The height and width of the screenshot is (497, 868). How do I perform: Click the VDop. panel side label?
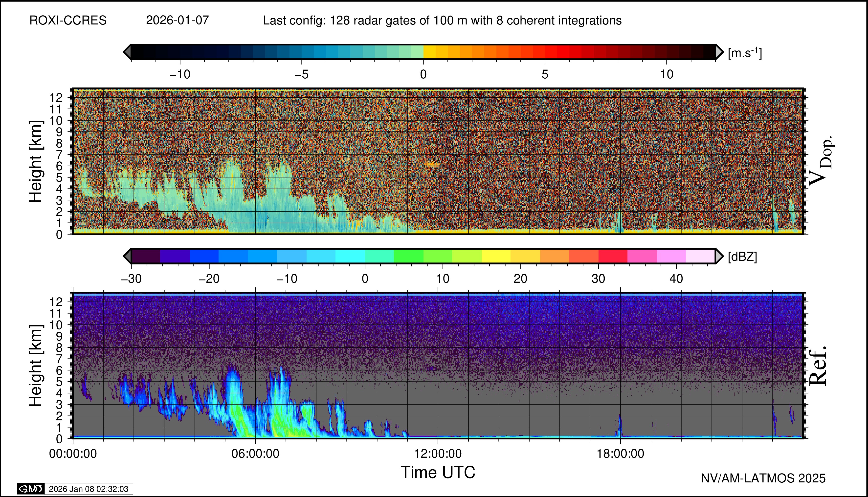[821, 161]
